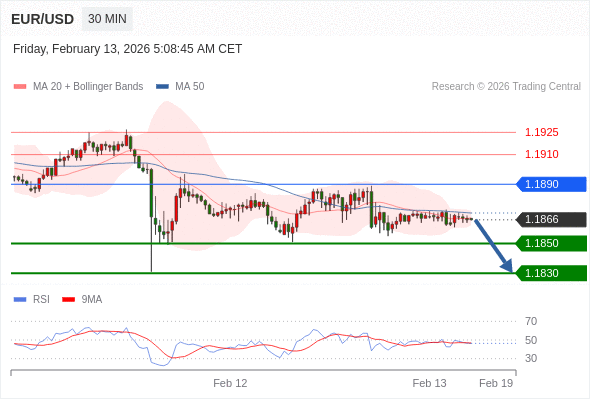Click the black 1.1866 current price tag

551,219
